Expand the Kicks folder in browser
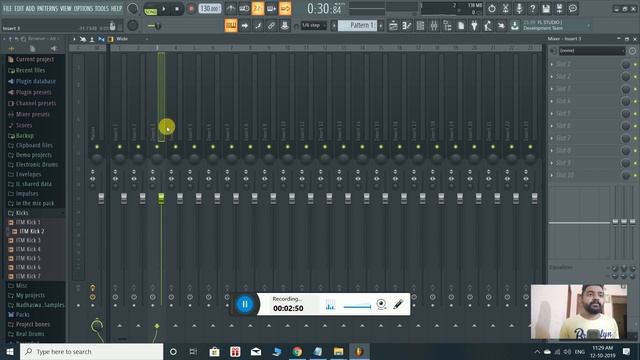The height and width of the screenshot is (360, 640). (x=22, y=213)
